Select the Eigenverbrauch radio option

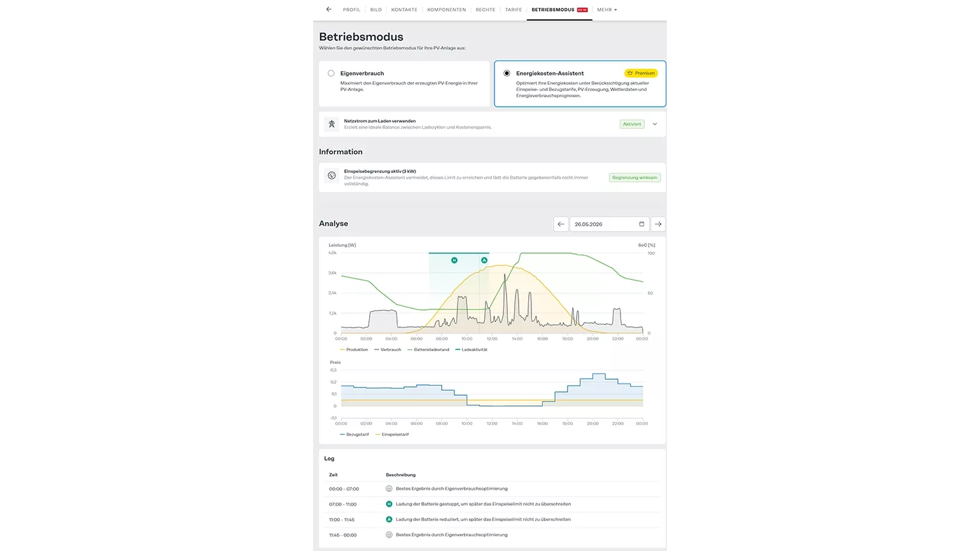[331, 73]
